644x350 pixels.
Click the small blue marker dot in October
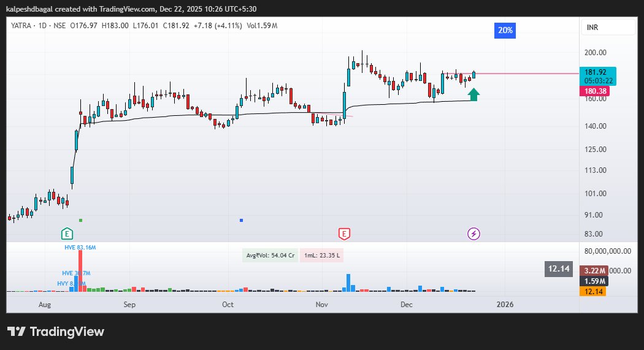pyautogui.click(x=242, y=220)
